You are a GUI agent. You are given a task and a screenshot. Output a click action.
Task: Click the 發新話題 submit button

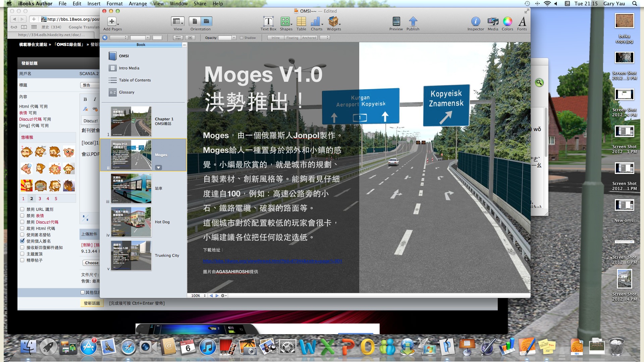(x=92, y=303)
